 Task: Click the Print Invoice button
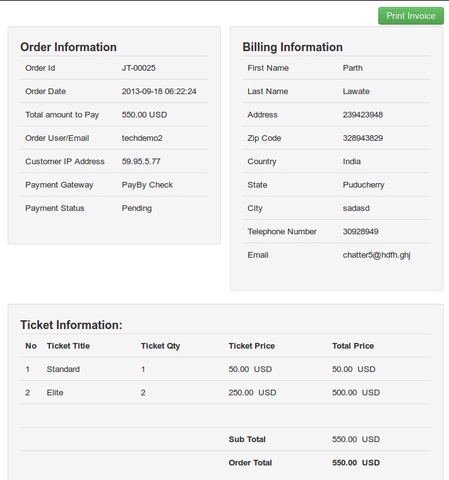click(411, 16)
